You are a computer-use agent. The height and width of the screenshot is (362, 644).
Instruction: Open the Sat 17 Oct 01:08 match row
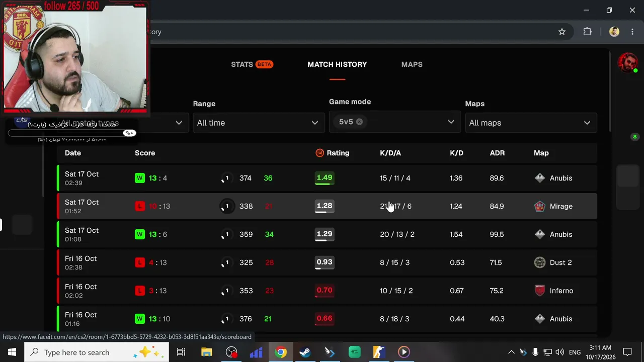327,234
